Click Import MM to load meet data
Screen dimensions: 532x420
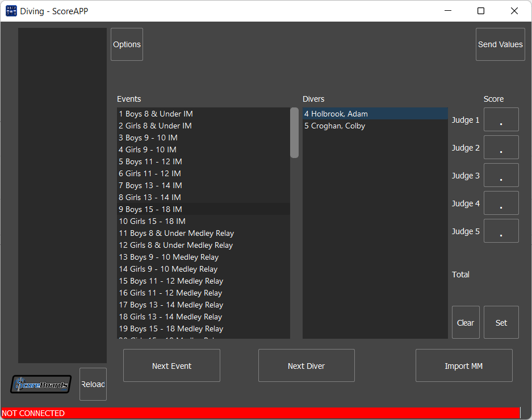click(463, 365)
